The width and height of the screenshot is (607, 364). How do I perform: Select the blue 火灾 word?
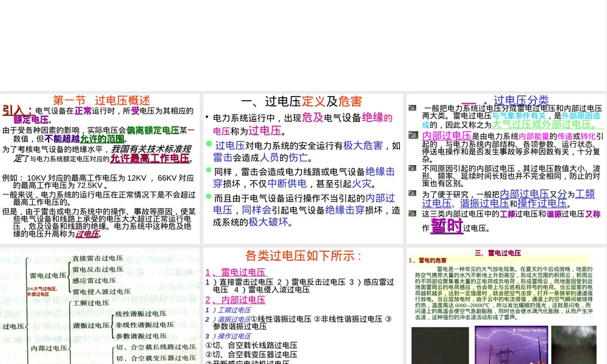(362, 183)
